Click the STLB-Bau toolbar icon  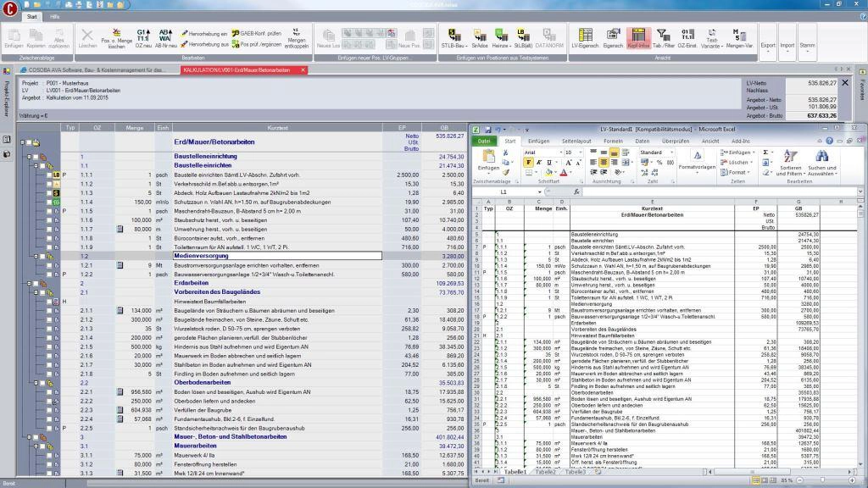coord(453,37)
